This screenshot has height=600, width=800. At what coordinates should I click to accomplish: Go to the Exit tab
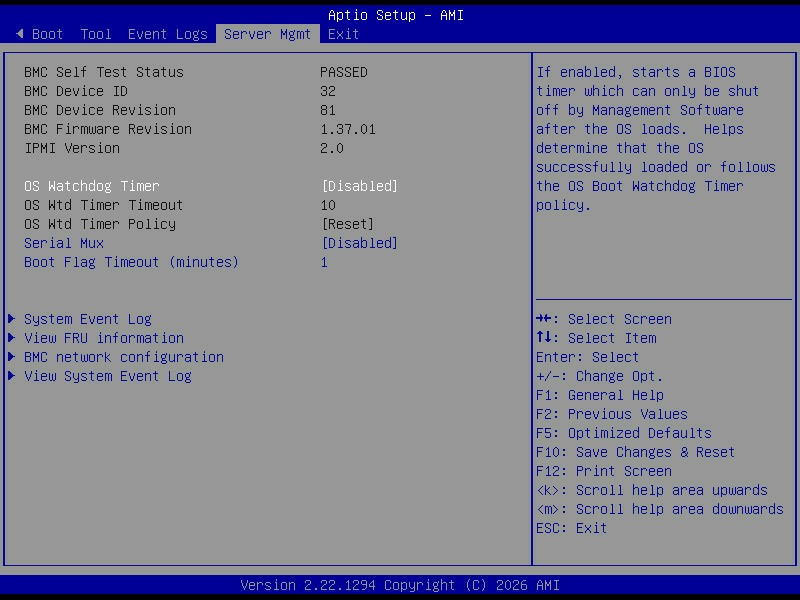[343, 34]
